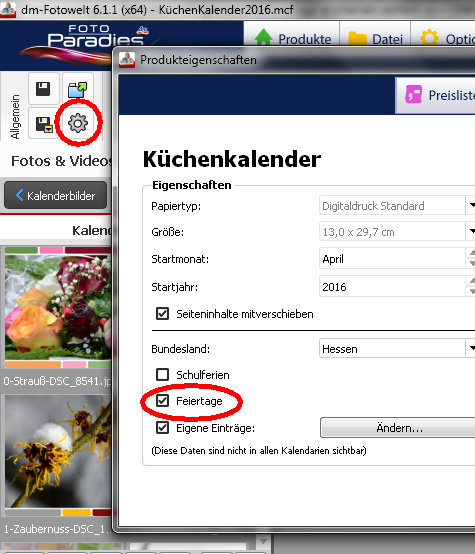
Task: Toggle the Feiertage checkbox
Action: (162, 401)
